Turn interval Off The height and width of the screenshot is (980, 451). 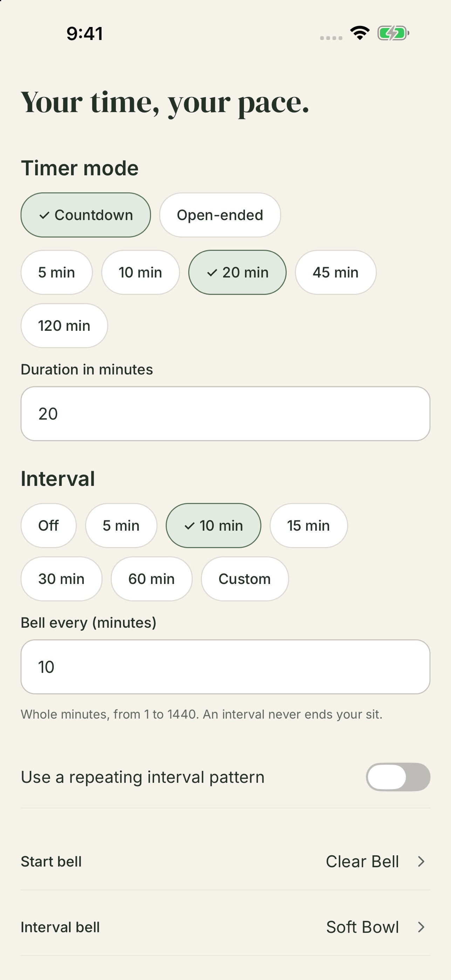(x=49, y=525)
